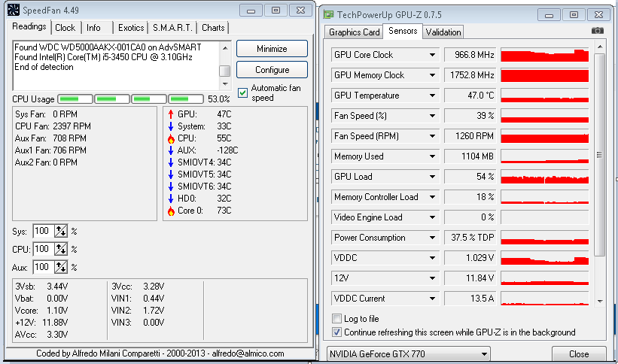This screenshot has height=364, width=618.
Task: Switch to the Charts tab
Action: pyautogui.click(x=213, y=28)
